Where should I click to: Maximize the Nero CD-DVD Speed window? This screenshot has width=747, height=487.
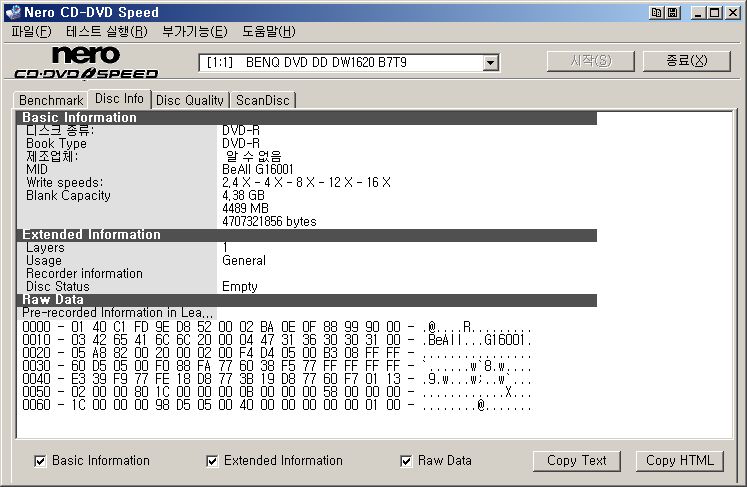(715, 13)
